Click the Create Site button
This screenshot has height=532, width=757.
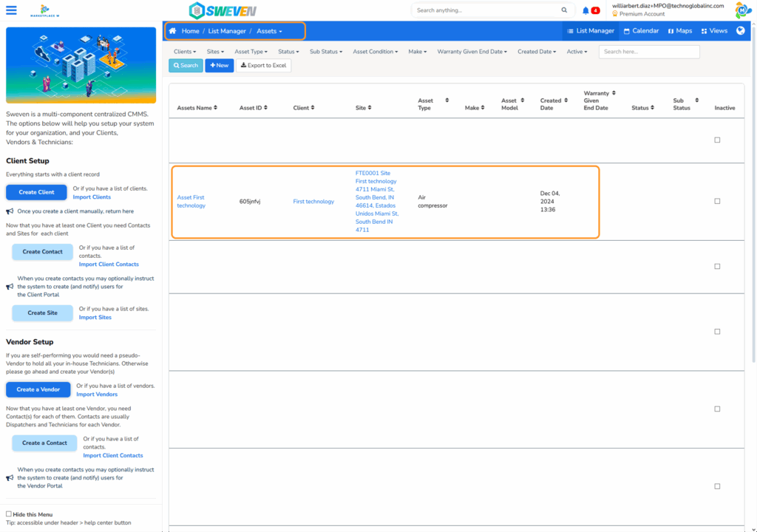42,313
